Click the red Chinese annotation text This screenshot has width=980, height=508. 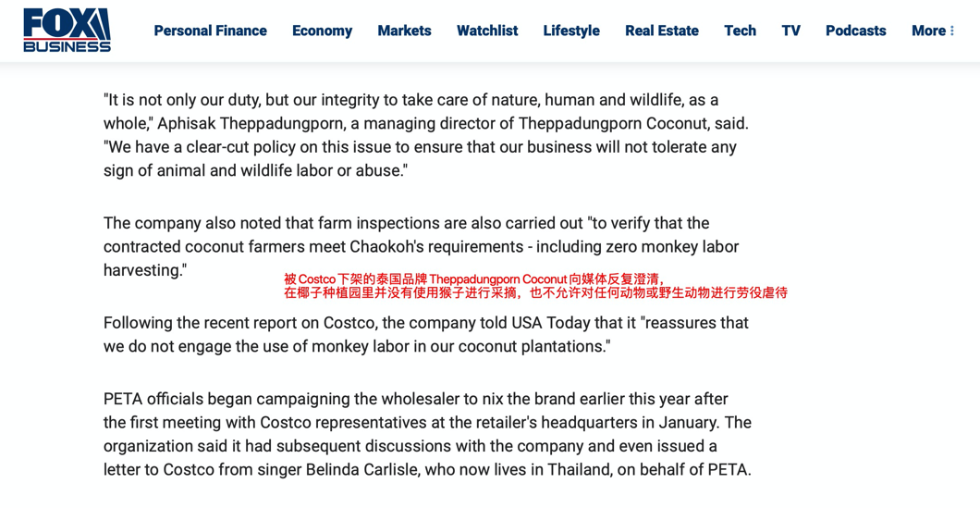534,286
